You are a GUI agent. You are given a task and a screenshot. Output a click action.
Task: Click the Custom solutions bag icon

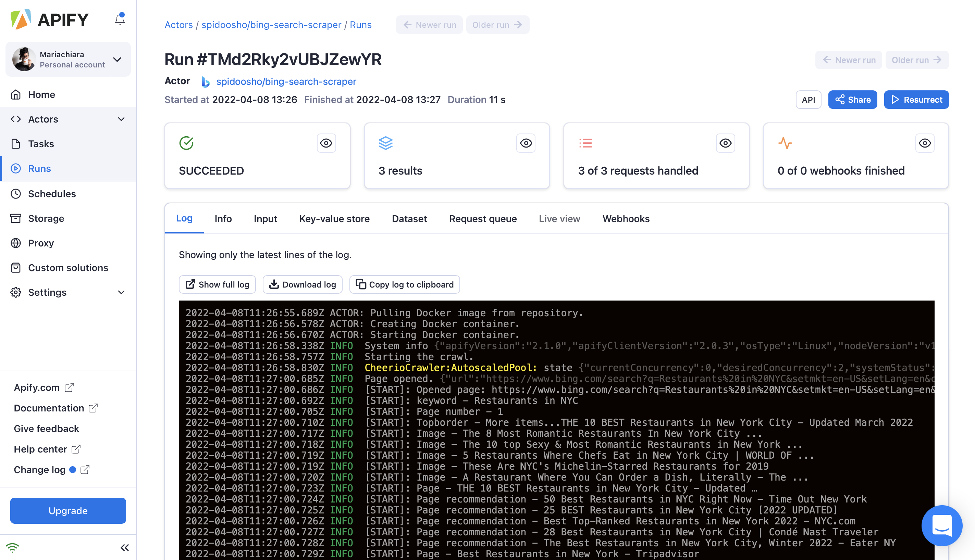point(16,268)
